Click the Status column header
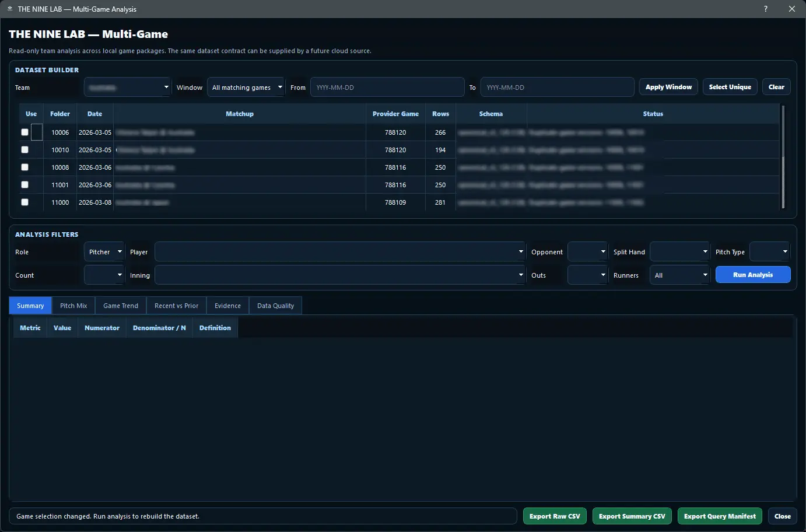The image size is (806, 532). (x=653, y=114)
